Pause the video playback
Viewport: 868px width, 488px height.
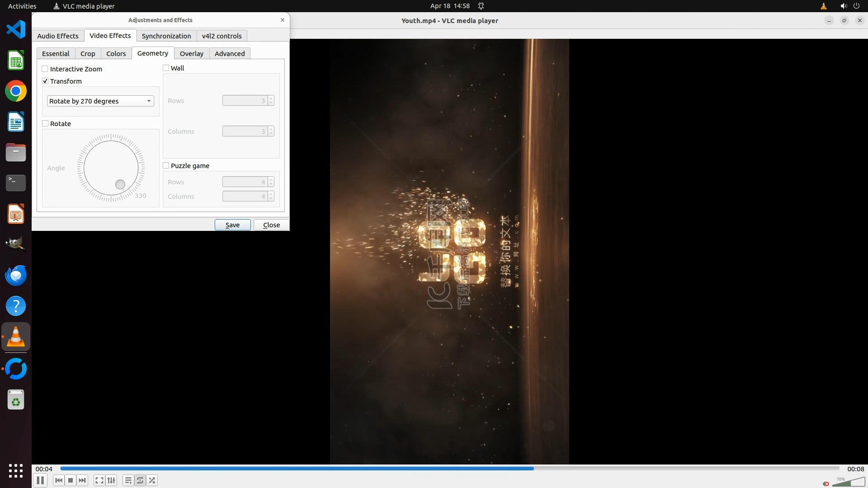40,480
